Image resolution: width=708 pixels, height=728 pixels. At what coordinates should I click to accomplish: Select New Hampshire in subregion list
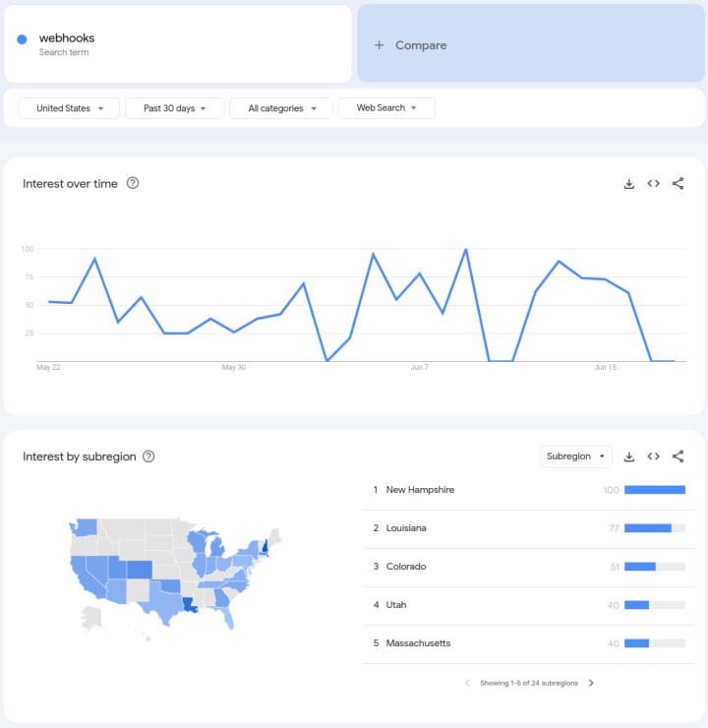tap(420, 490)
